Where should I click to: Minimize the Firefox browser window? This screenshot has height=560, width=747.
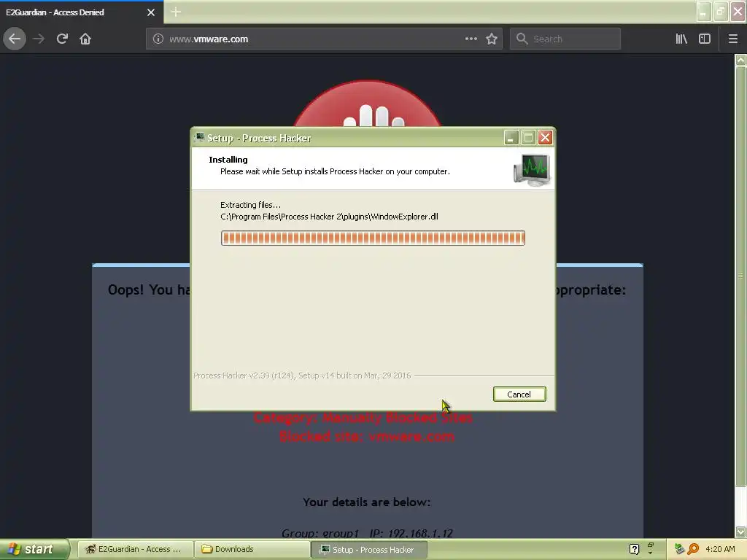tap(704, 12)
